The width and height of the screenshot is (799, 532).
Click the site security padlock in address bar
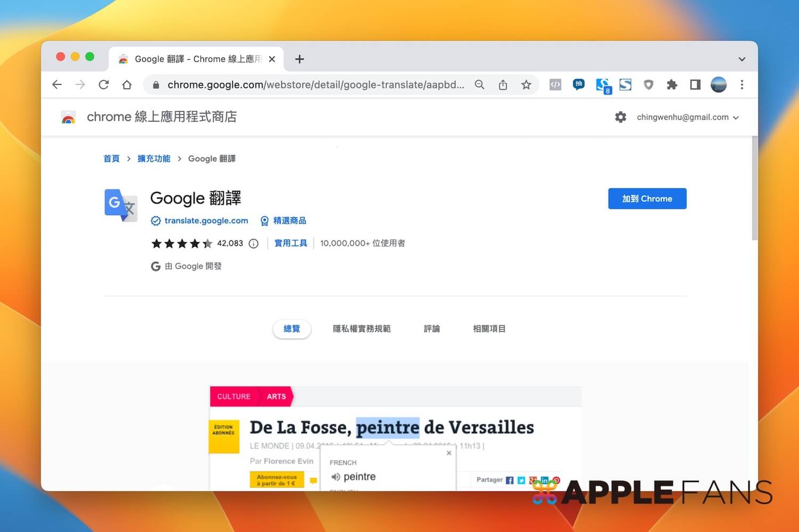156,84
